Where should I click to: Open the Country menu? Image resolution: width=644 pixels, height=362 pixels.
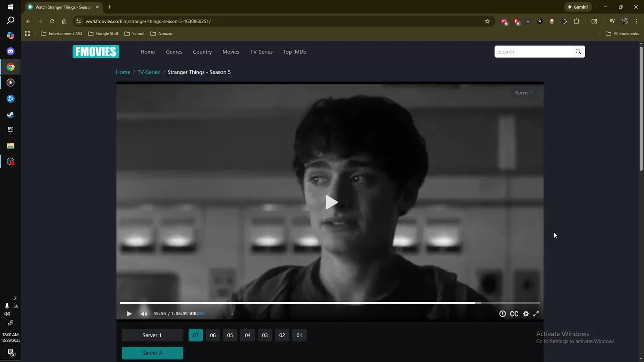pos(202,52)
